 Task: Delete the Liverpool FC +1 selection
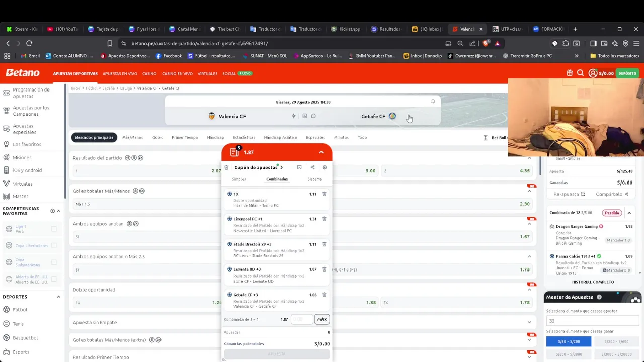coord(324,219)
